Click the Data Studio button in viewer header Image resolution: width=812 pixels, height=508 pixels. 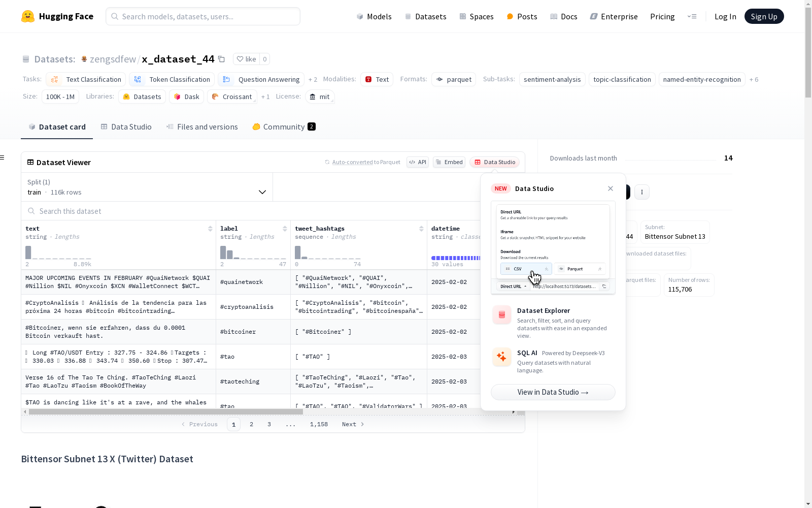(495, 162)
